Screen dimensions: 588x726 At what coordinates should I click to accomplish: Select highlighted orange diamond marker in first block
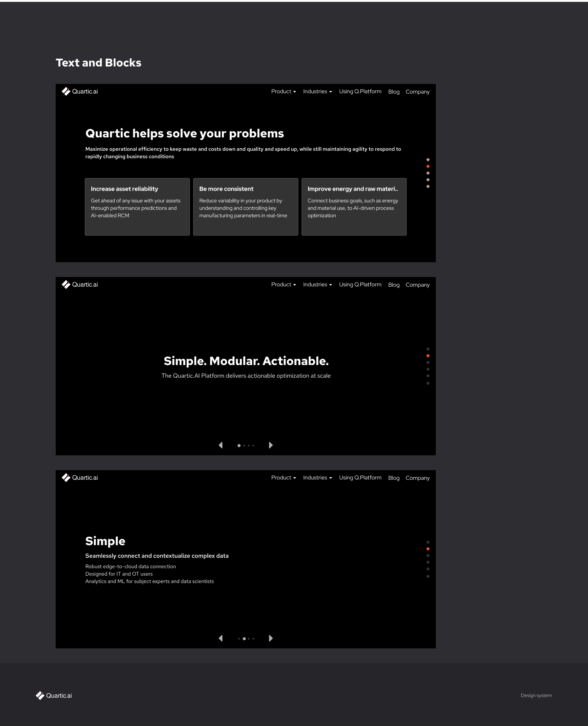pyautogui.click(x=428, y=166)
